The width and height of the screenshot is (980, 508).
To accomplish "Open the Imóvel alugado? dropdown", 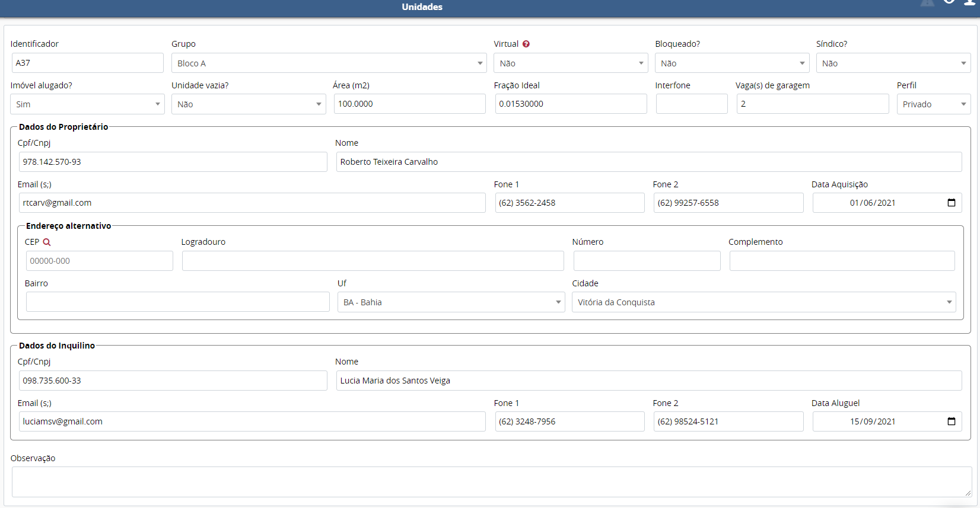I will (87, 104).
